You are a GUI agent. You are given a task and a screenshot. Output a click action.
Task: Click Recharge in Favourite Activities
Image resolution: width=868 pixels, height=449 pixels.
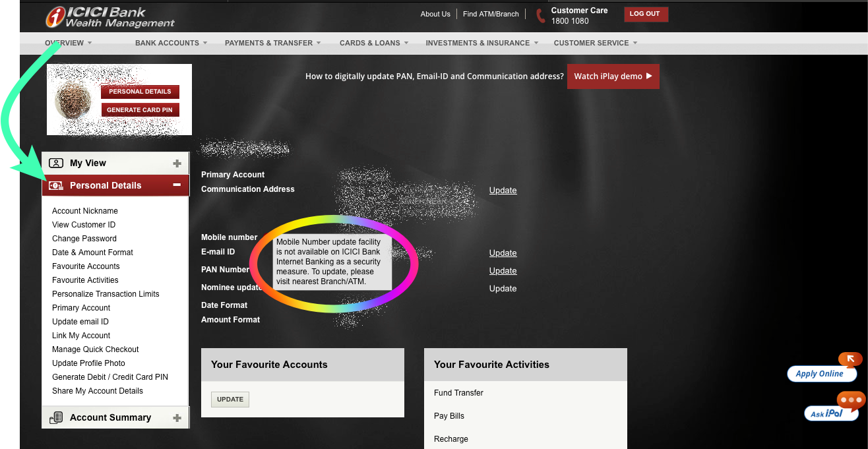tap(451, 439)
